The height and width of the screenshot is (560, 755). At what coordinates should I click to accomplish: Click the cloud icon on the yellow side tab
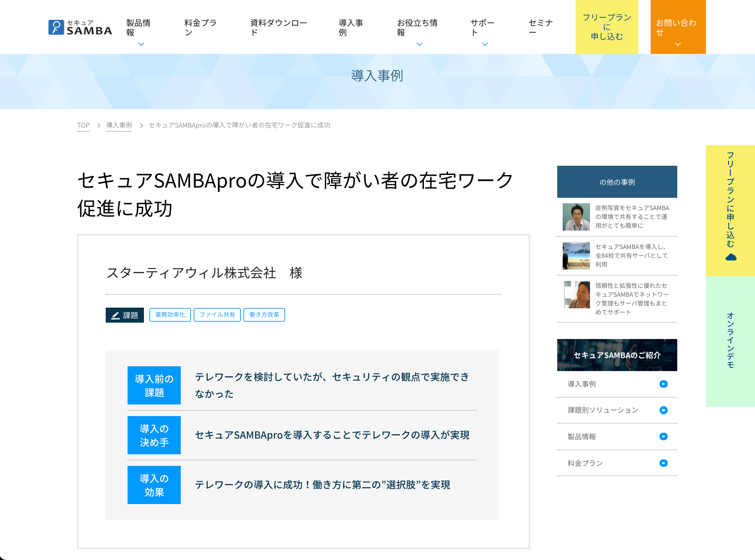[731, 257]
